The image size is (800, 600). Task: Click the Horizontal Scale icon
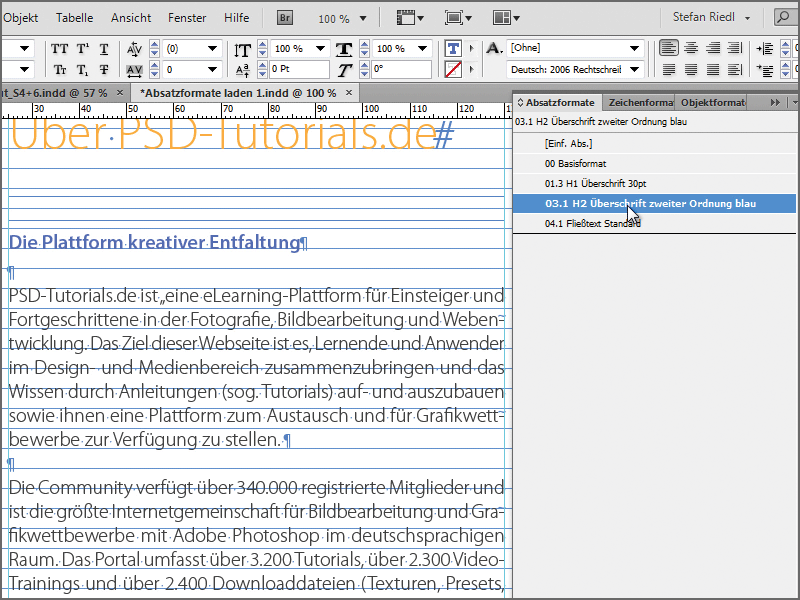(x=344, y=49)
